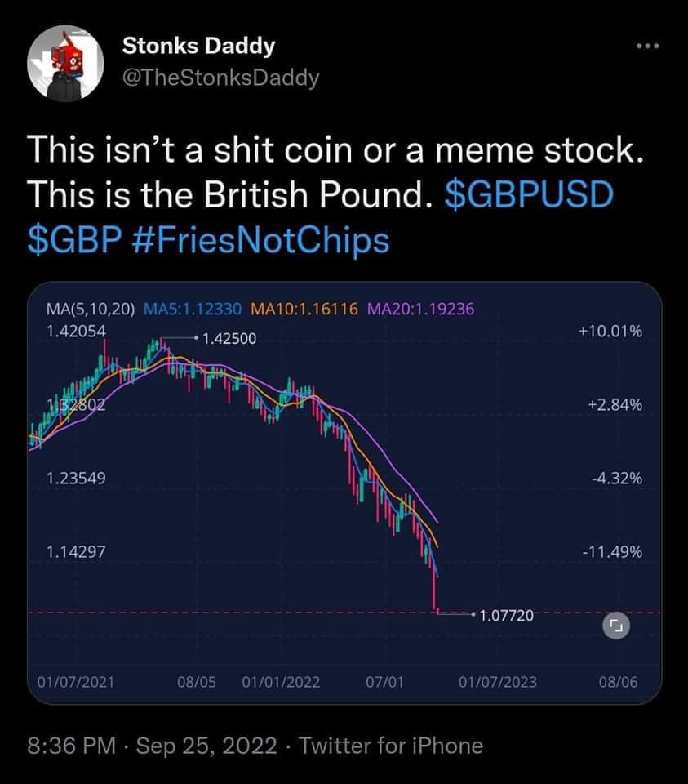Image resolution: width=688 pixels, height=784 pixels.
Task: Click the 1.42500 high price marker
Action: [229, 337]
